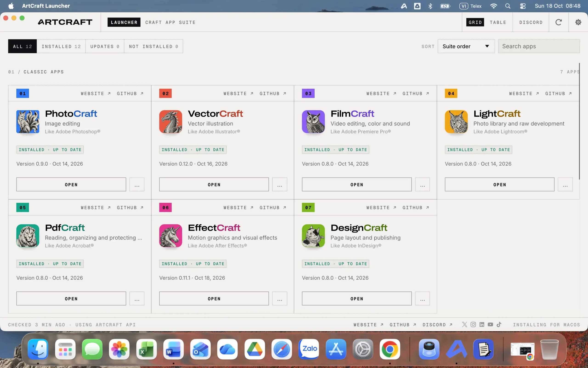Filter by Updates 0 tab

coord(105,46)
